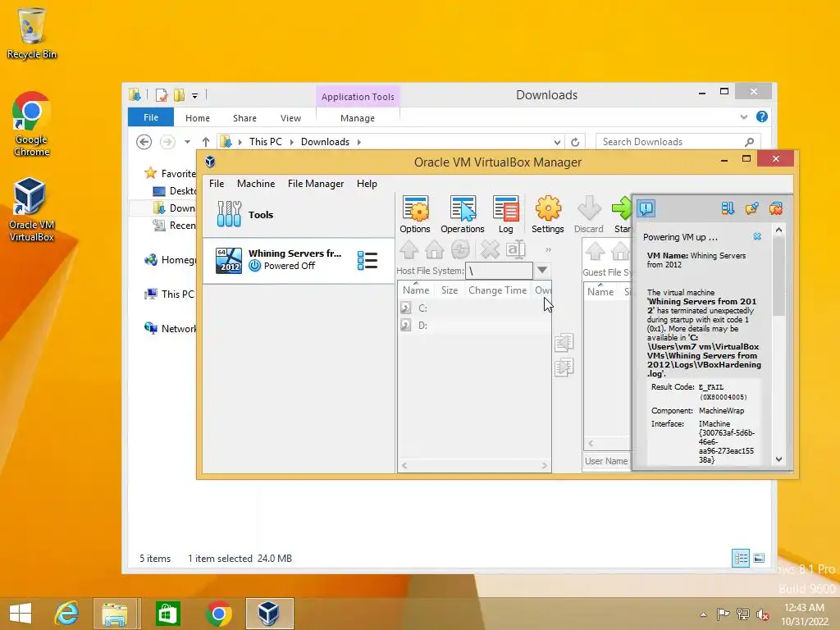Go up in guest file system
This screenshot has height=630, width=840.
coord(596,251)
